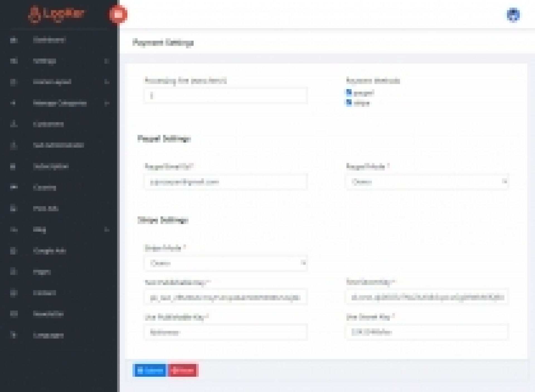535x392 pixels.
Task: Expand the Manage Categories submenu
Action: point(59,103)
